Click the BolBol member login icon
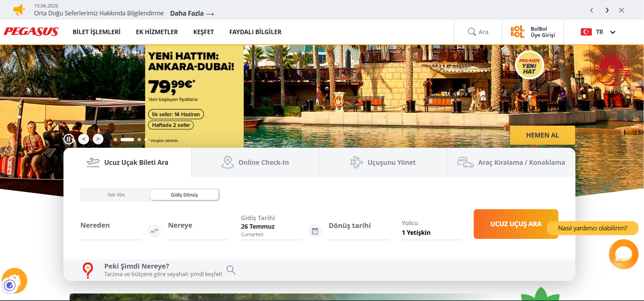This screenshot has width=644, height=301. pyautogui.click(x=517, y=32)
